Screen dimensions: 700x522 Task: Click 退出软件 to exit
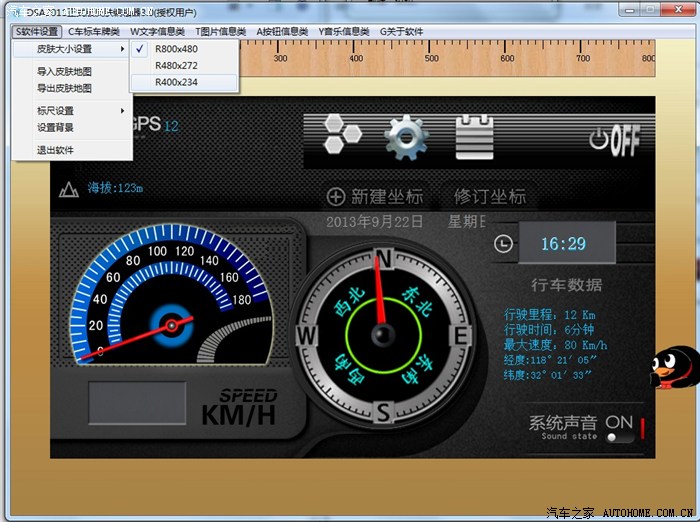pos(56,150)
